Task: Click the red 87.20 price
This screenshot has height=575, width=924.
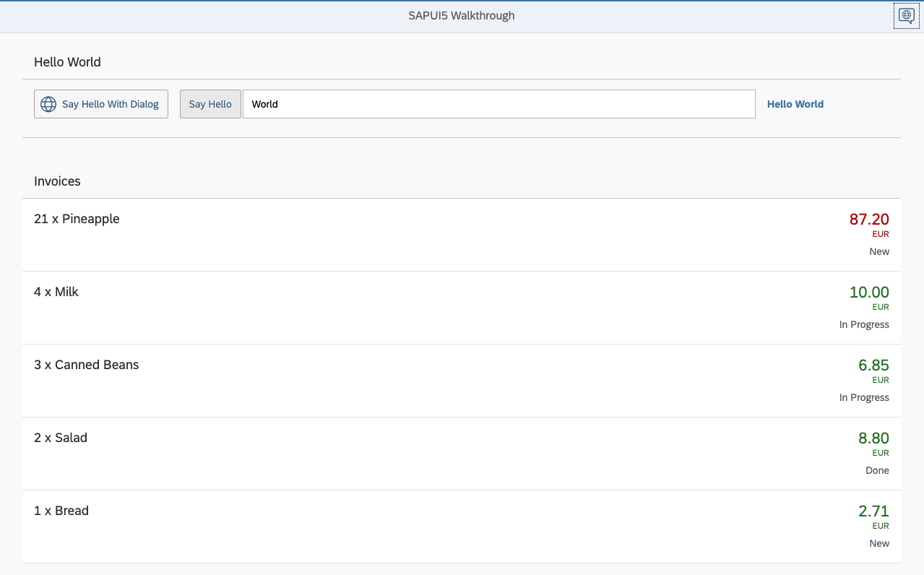Action: pos(869,219)
